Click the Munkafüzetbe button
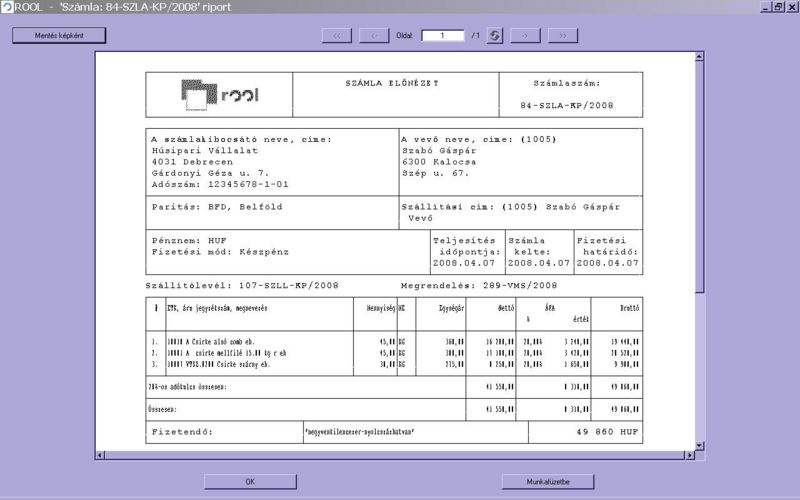 tap(548, 482)
